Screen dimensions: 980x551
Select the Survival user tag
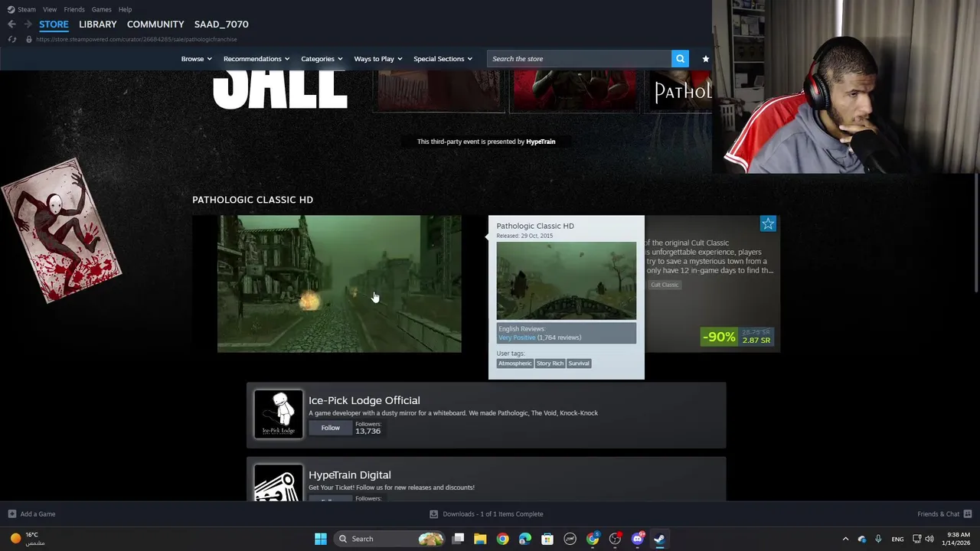579,364
